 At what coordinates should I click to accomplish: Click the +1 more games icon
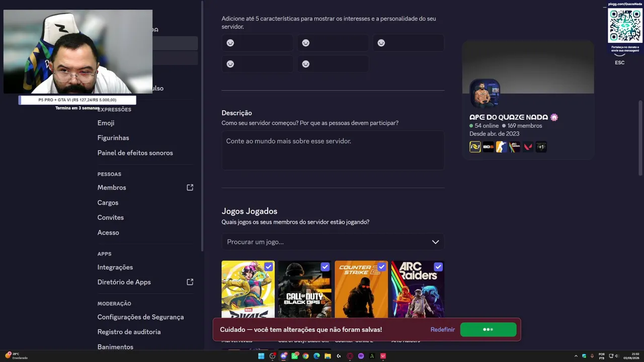pyautogui.click(x=541, y=147)
